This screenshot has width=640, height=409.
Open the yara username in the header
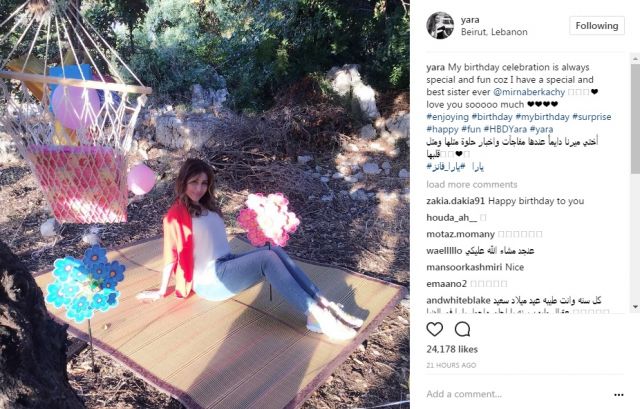[470, 20]
